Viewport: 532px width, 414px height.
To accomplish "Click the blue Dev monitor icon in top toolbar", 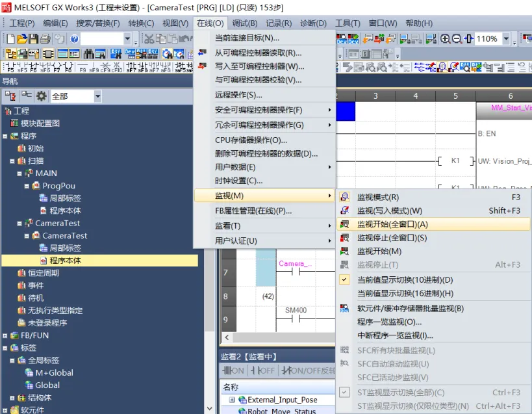I will 341,39.
